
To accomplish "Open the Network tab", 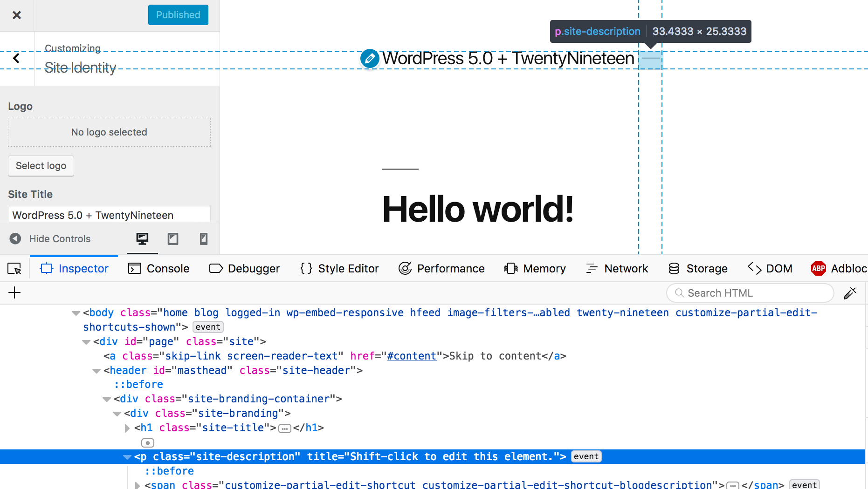I will [617, 269].
